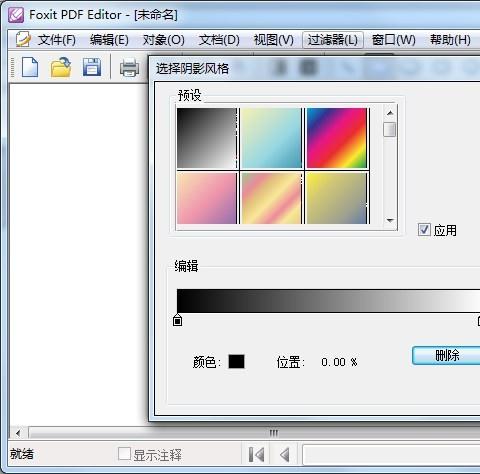Go to first page navigation icon
The image size is (480, 474).
click(x=256, y=455)
